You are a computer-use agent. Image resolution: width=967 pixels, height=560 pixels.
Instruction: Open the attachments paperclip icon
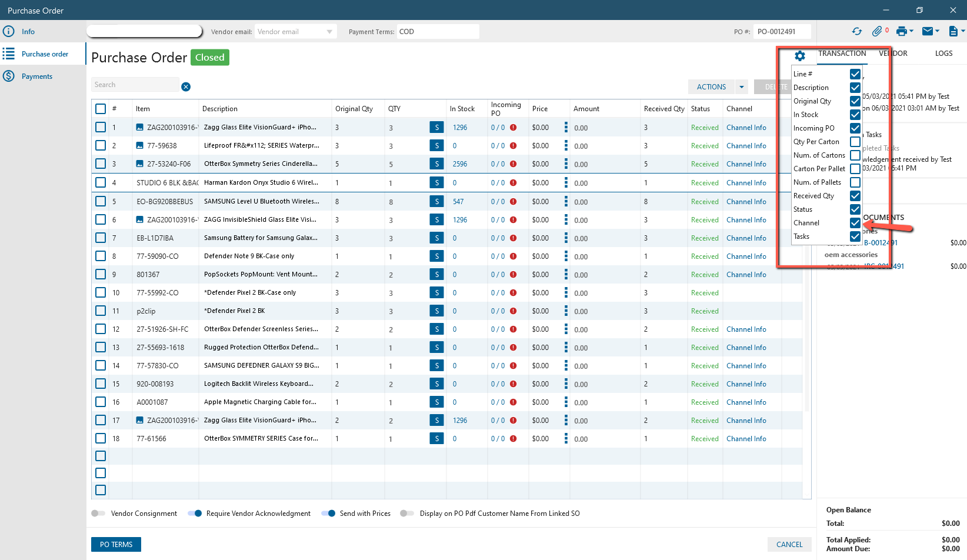[x=877, y=31]
